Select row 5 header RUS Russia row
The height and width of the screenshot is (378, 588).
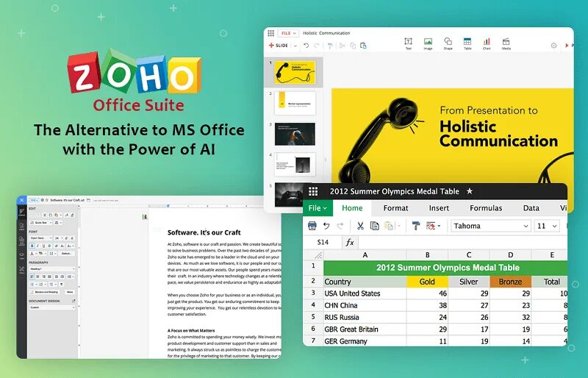[313, 317]
